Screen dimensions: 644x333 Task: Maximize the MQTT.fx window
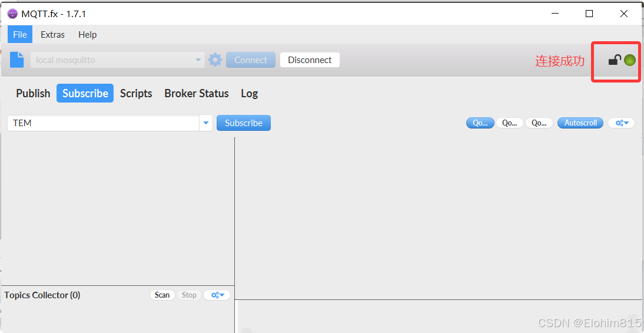(x=589, y=14)
